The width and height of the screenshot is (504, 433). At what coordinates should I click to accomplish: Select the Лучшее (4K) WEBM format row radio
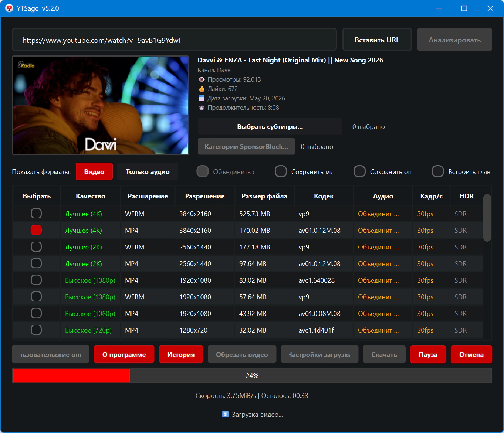click(x=36, y=214)
